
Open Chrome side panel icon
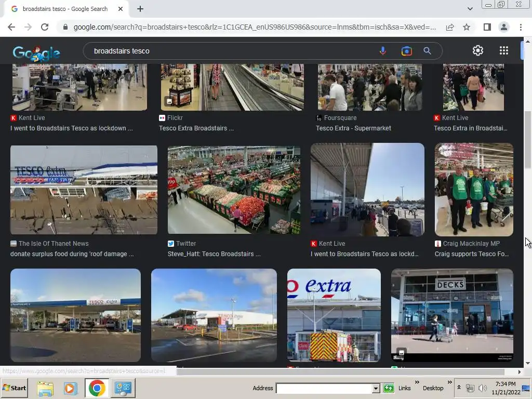tap(487, 27)
